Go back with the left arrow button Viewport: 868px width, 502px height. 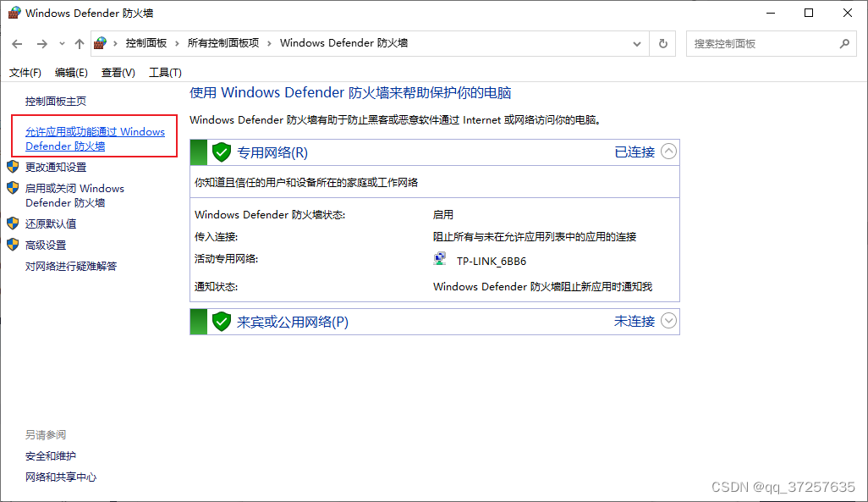[17, 44]
